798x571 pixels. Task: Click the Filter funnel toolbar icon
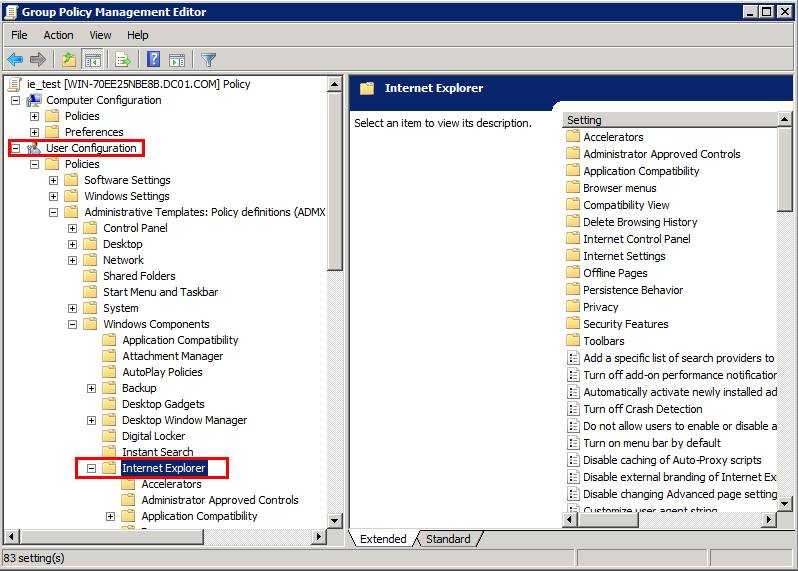coord(208,60)
